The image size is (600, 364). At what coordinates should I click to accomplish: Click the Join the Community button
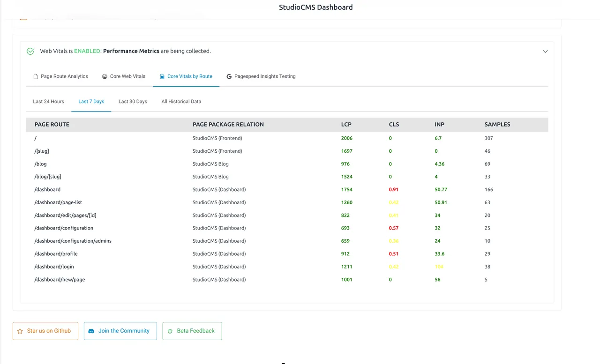(120, 331)
